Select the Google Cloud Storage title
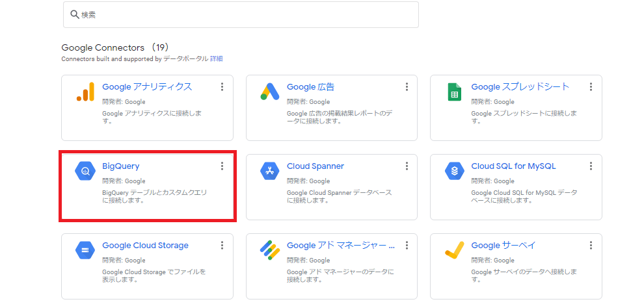 tap(146, 246)
